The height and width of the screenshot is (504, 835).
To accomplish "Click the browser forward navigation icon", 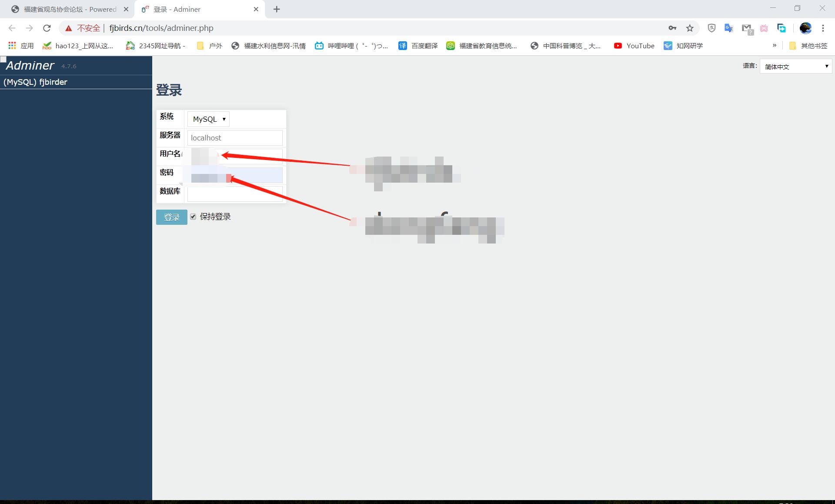I will pyautogui.click(x=29, y=28).
